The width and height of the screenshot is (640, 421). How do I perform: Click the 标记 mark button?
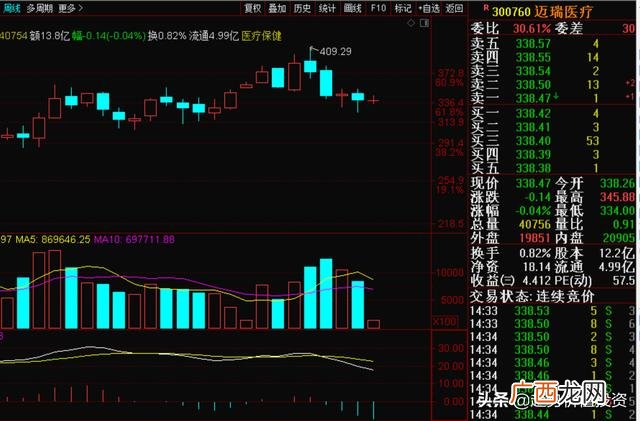pos(403,8)
